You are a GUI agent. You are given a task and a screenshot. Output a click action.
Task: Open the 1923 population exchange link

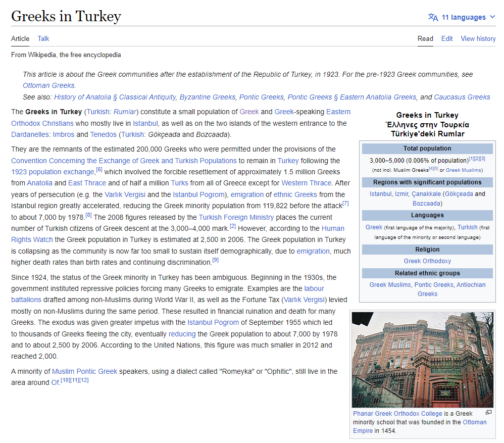coord(53,172)
